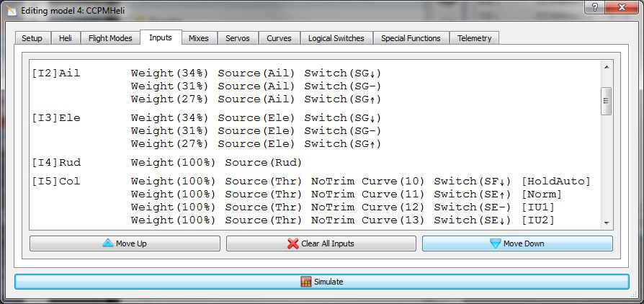Switch to the Mixes tab
This screenshot has width=644, height=304.
click(x=199, y=38)
